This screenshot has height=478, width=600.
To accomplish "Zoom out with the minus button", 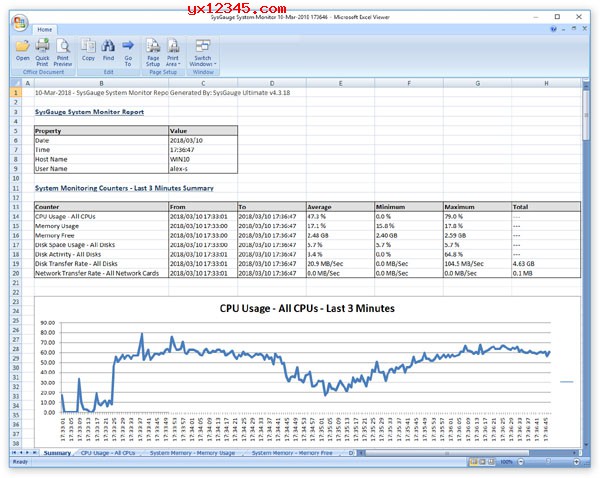I will tap(520, 462).
